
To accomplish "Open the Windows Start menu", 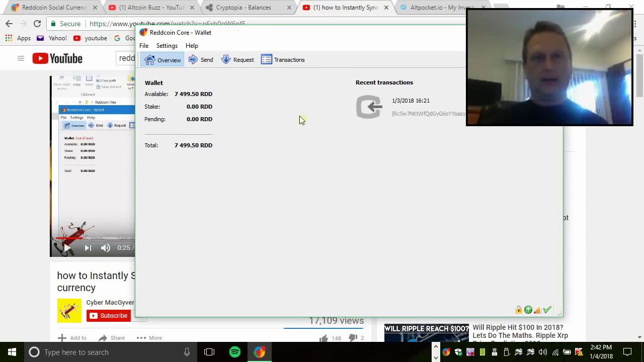I will 12,352.
